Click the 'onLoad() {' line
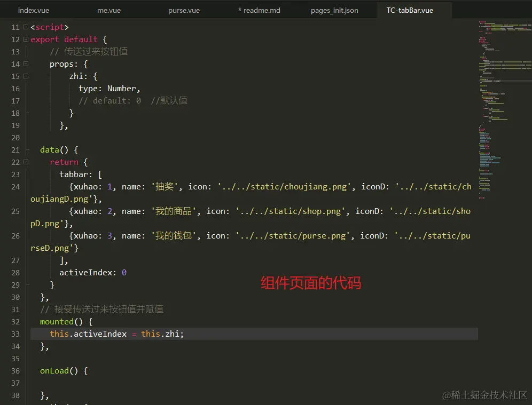This screenshot has height=405, width=532. point(64,371)
